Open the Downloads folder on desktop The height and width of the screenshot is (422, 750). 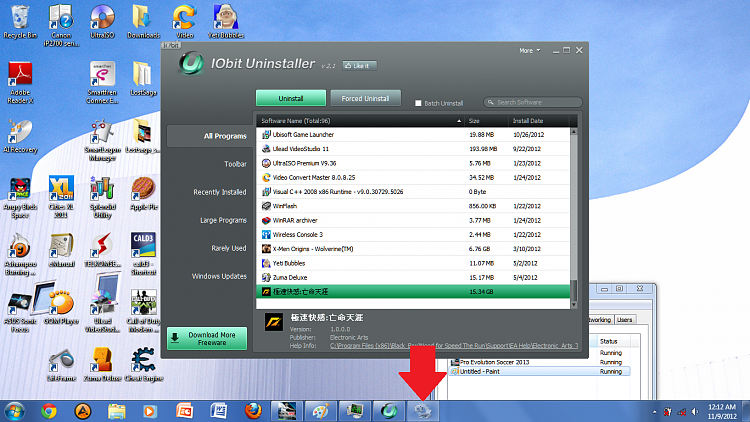(x=143, y=22)
